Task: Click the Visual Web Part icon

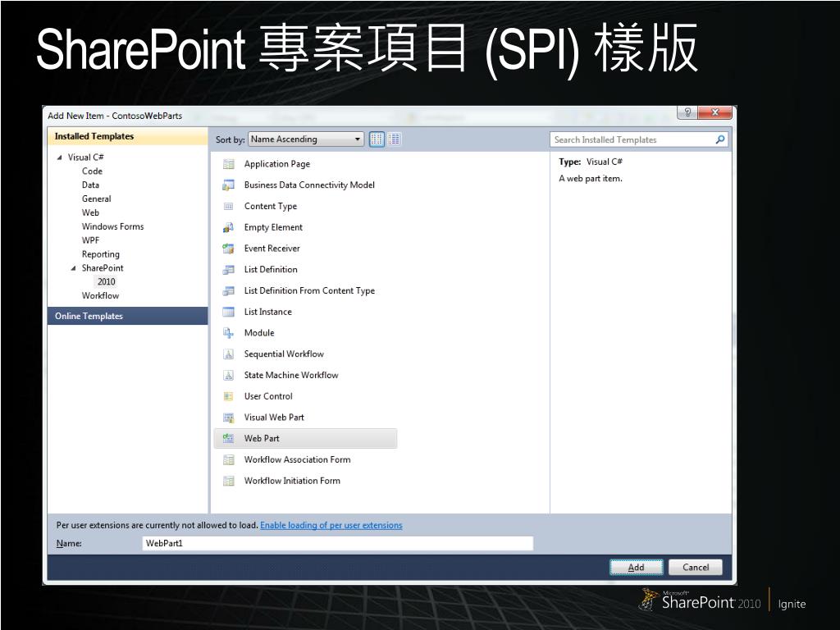Action: point(229,418)
